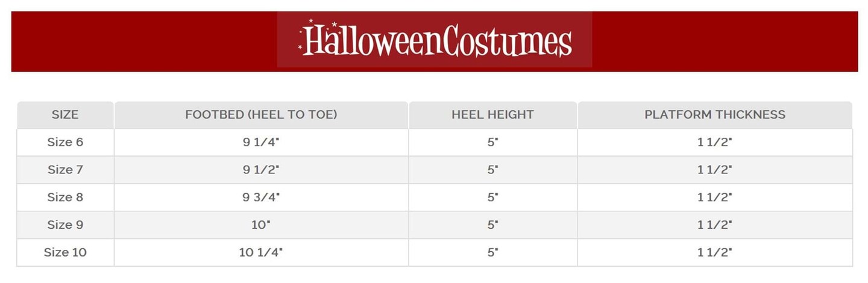Image resolution: width=868 pixels, height=283 pixels.
Task: Click the HalloweenCostumes logo
Action: [x=435, y=40]
